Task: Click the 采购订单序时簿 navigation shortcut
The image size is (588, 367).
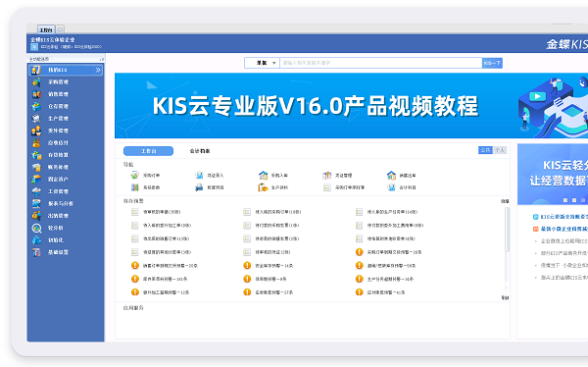Action: (344, 187)
